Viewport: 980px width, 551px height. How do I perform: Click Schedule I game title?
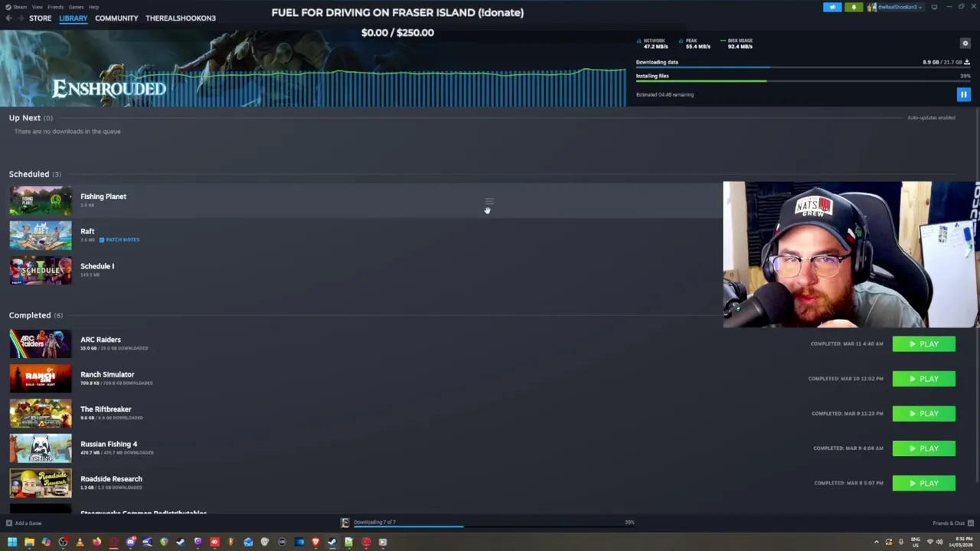(x=97, y=266)
